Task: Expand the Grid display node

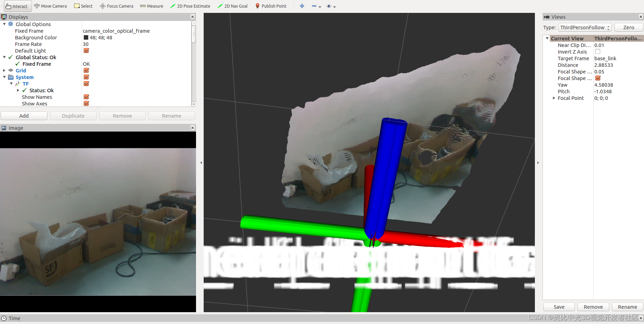Action: click(x=4, y=70)
